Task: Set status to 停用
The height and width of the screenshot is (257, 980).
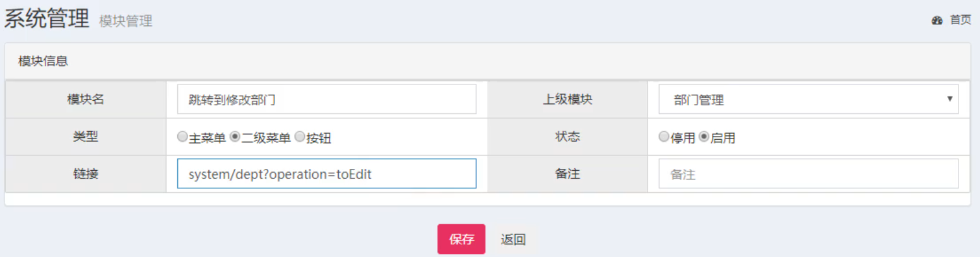Action: (x=663, y=137)
